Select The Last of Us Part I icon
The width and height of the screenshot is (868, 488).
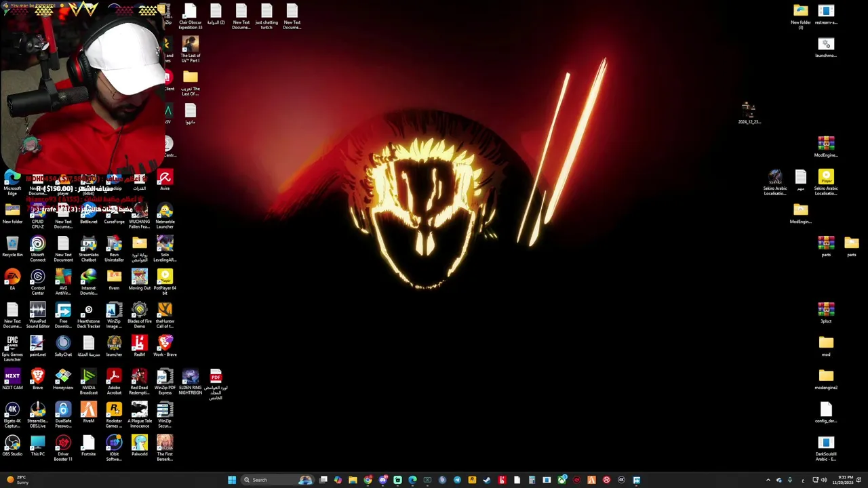(190, 49)
